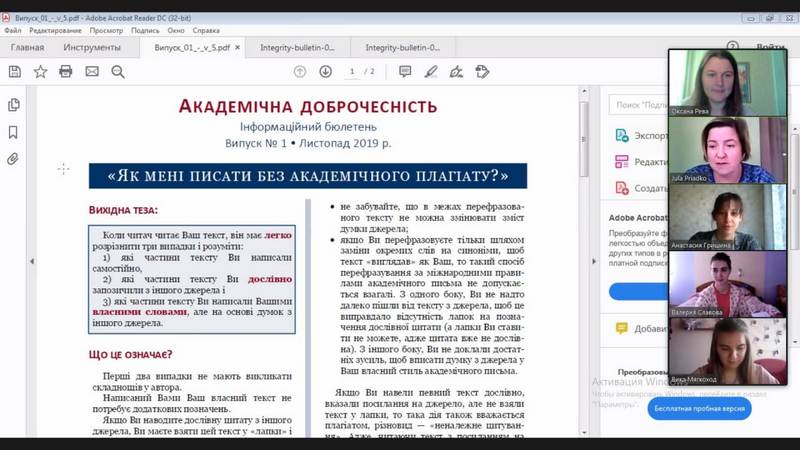This screenshot has height=450, width=800.
Task: Open the attachments paperclip panel
Action: pyautogui.click(x=14, y=159)
